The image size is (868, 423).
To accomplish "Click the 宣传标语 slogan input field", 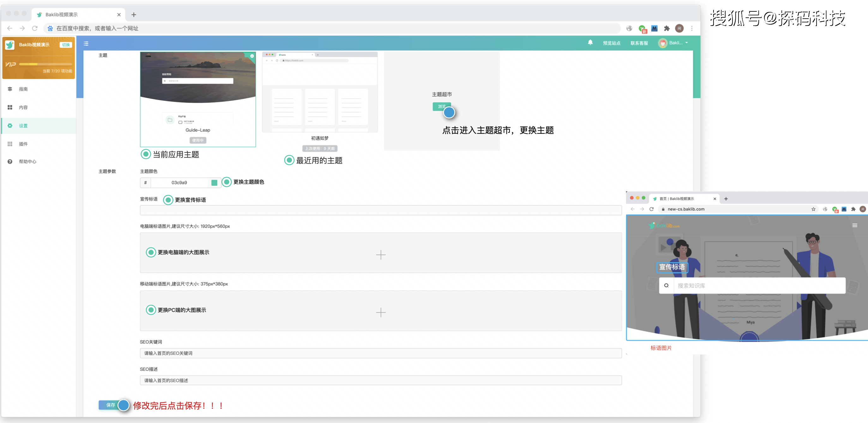I will [x=381, y=210].
